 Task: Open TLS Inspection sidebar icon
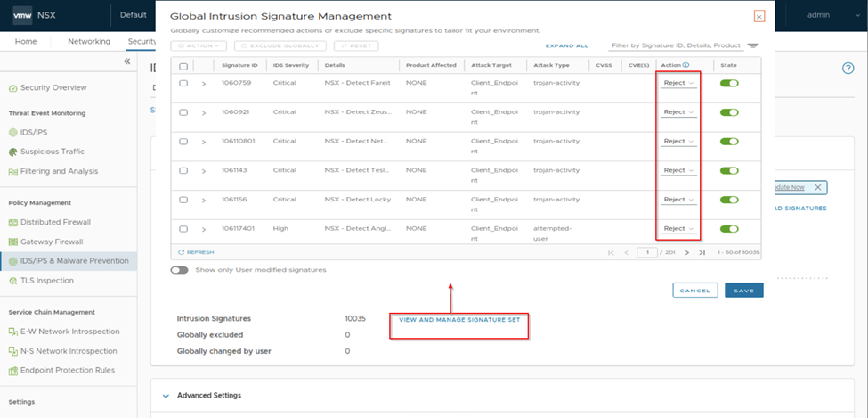12,281
